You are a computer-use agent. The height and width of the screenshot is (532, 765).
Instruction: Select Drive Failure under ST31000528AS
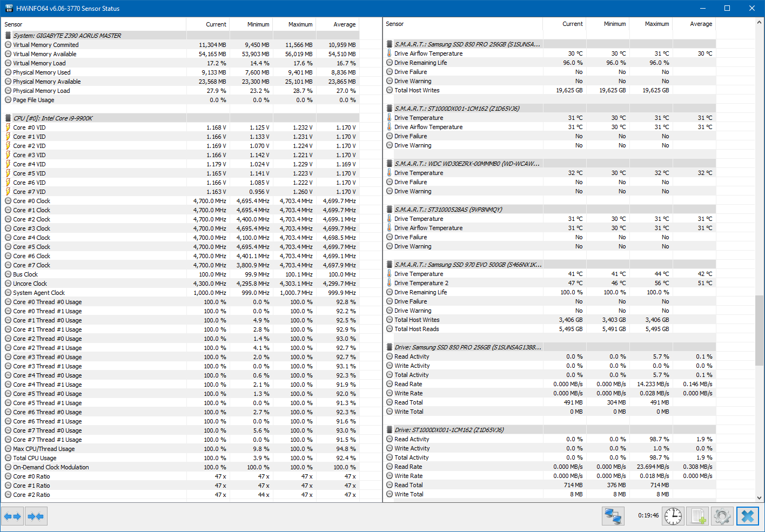coord(550,237)
